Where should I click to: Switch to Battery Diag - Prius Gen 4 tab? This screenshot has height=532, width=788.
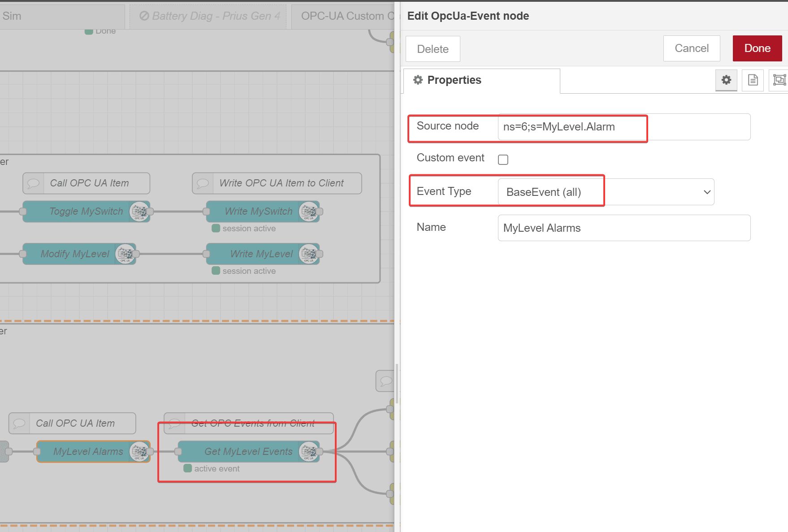tap(209, 16)
